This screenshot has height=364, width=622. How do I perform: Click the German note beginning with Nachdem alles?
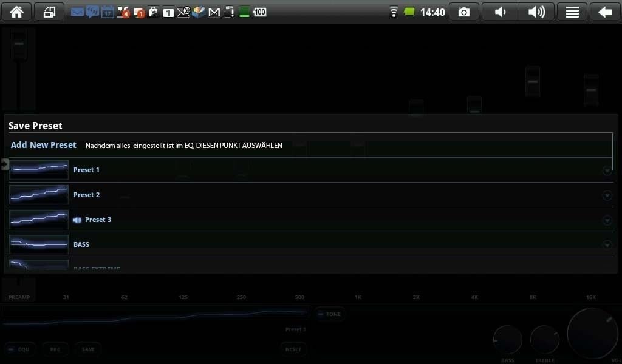[x=183, y=146]
